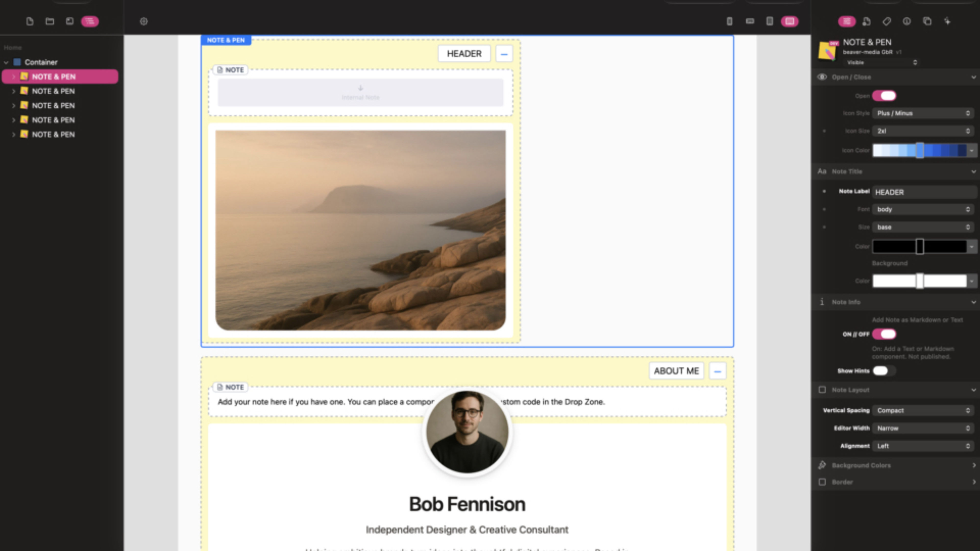Select the highlighted NOTE & PEN tree item
The image size is (980, 551).
coord(60,77)
